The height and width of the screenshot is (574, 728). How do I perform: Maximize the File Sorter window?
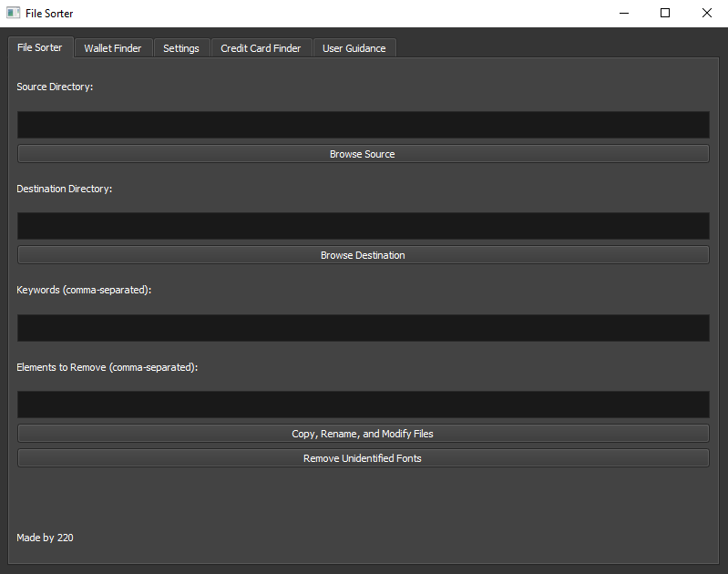pos(665,13)
